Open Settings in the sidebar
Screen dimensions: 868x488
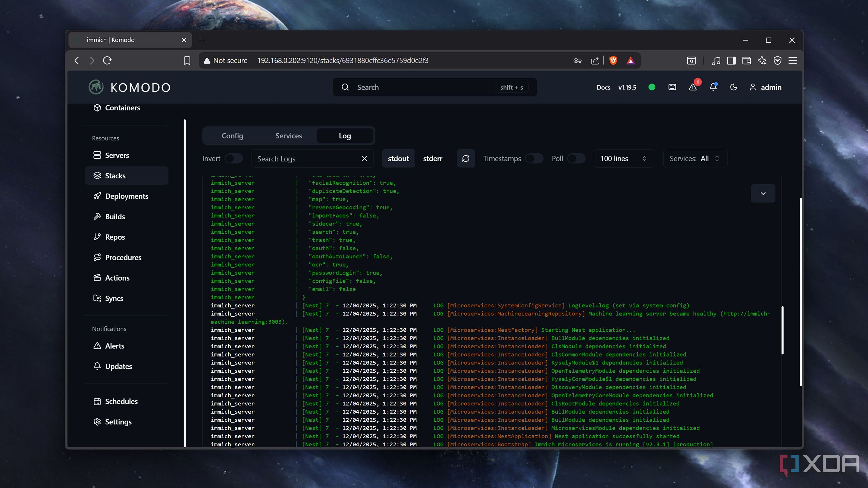point(126,422)
